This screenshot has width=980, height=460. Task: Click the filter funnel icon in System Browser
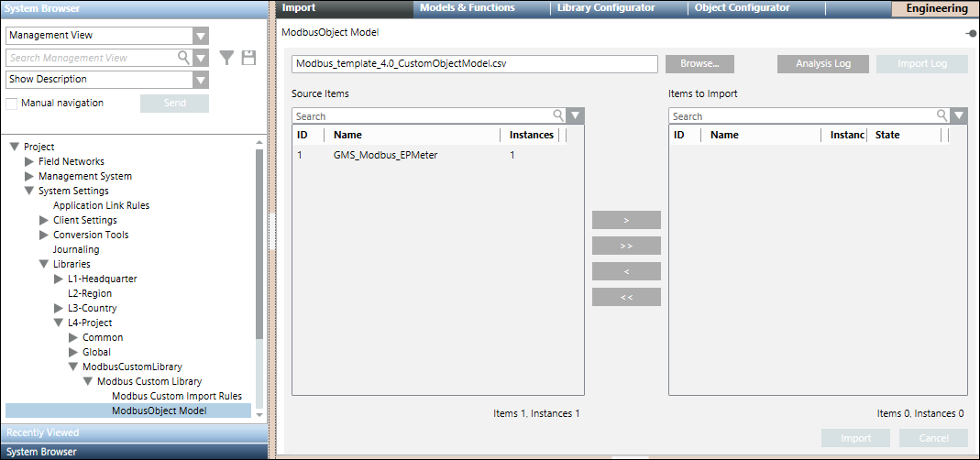tap(226, 58)
